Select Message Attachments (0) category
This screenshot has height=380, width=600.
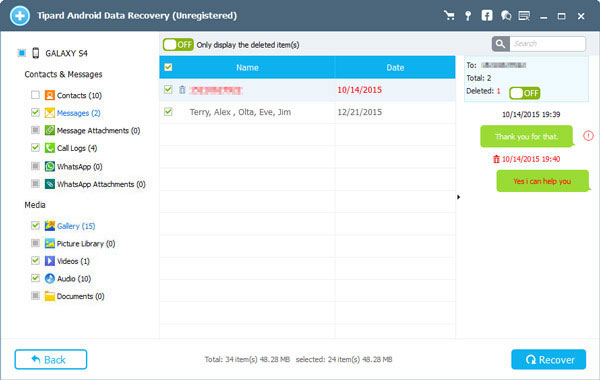point(98,130)
